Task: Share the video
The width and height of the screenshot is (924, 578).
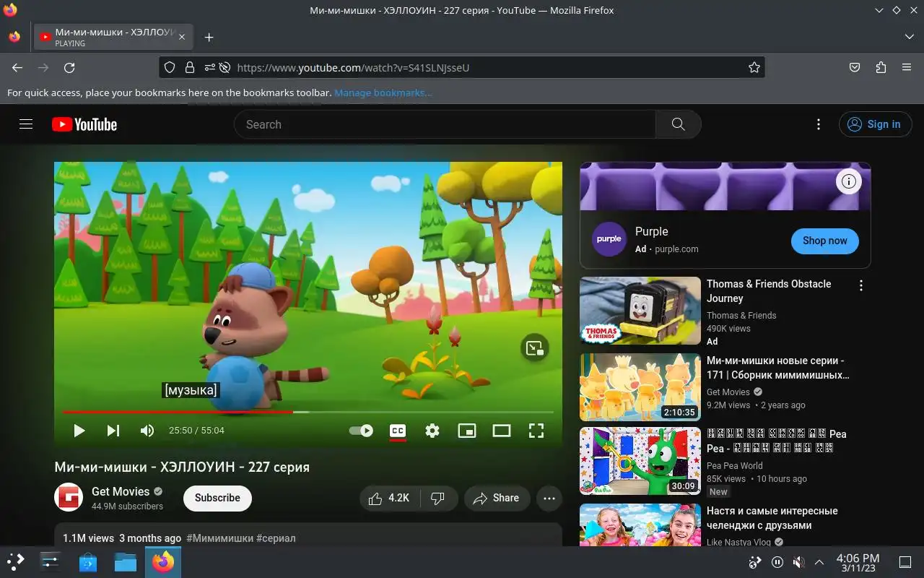Action: coord(497,498)
